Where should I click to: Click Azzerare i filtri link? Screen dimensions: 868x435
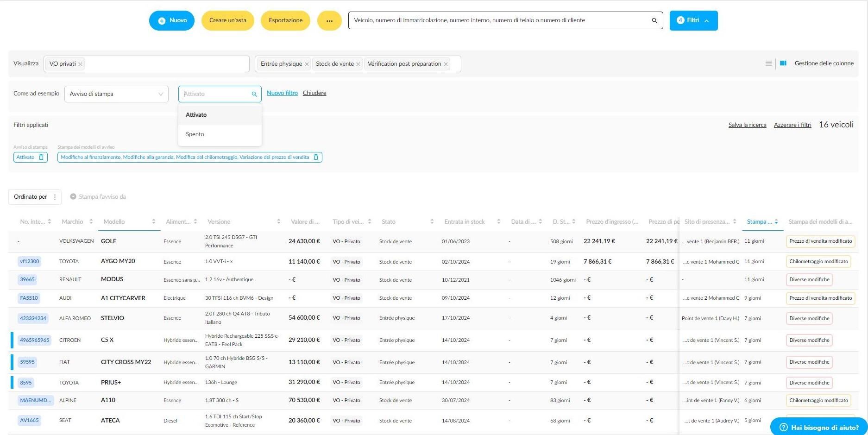tap(793, 125)
